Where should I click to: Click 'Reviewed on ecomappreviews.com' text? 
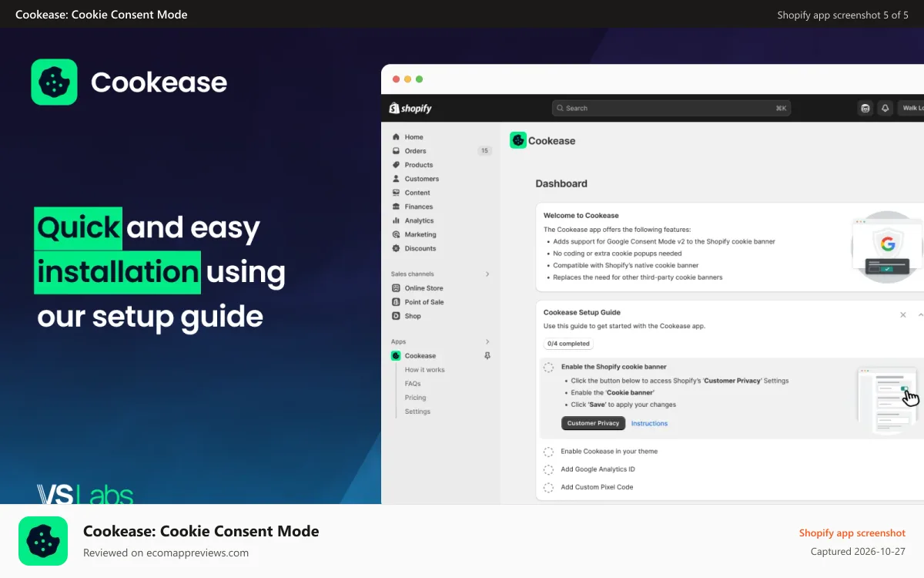(166, 553)
